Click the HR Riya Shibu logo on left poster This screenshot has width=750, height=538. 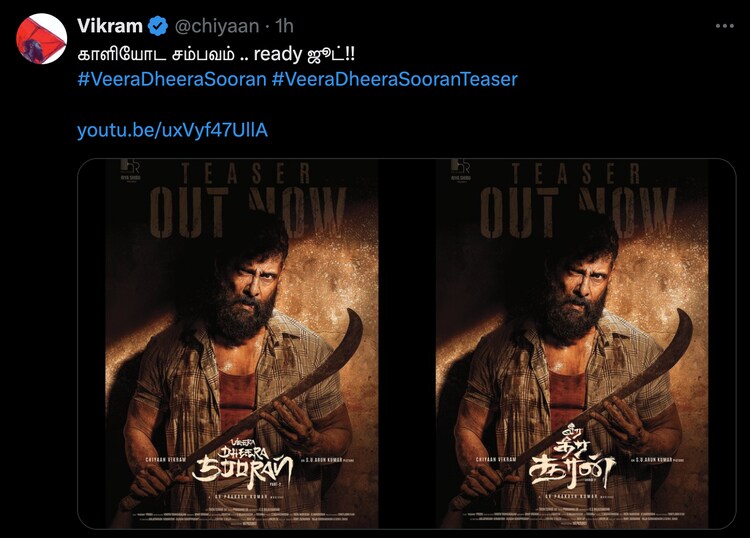[x=130, y=170]
